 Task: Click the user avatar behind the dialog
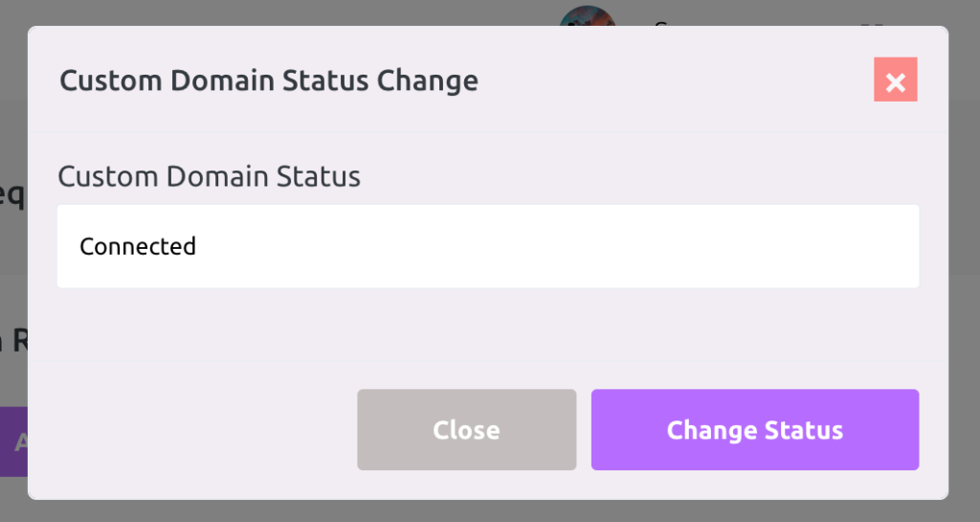(588, 15)
